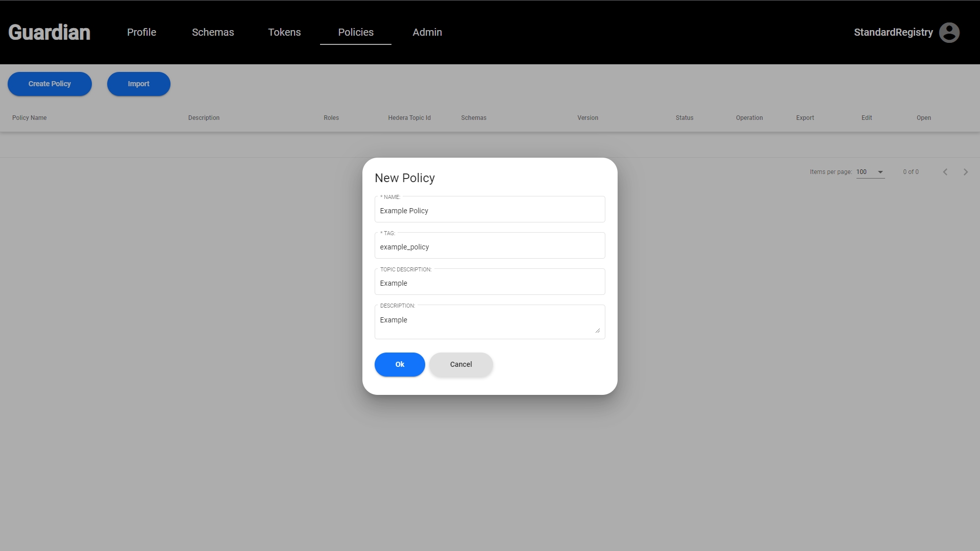Viewport: 980px width, 551px height.
Task: Click the description textarea resize handle
Action: (597, 331)
